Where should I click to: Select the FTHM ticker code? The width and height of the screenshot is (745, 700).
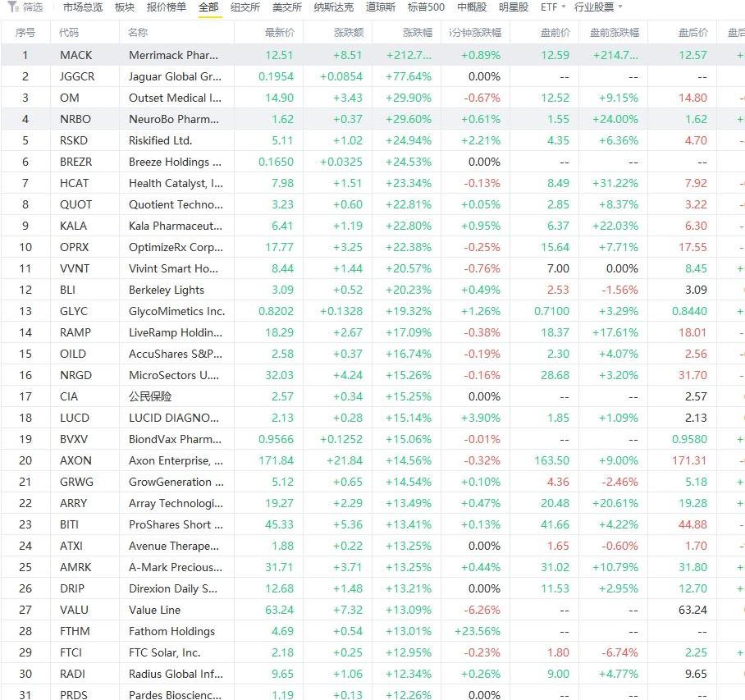(x=75, y=632)
